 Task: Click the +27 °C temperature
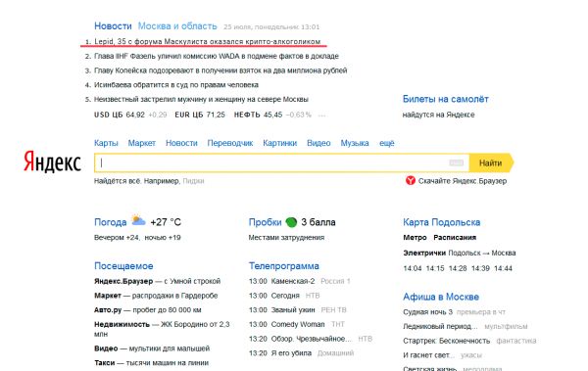(x=166, y=222)
